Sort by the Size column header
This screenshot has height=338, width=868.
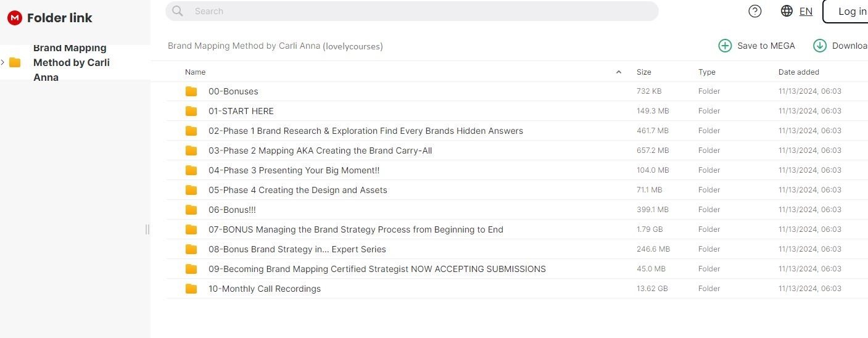click(x=643, y=72)
